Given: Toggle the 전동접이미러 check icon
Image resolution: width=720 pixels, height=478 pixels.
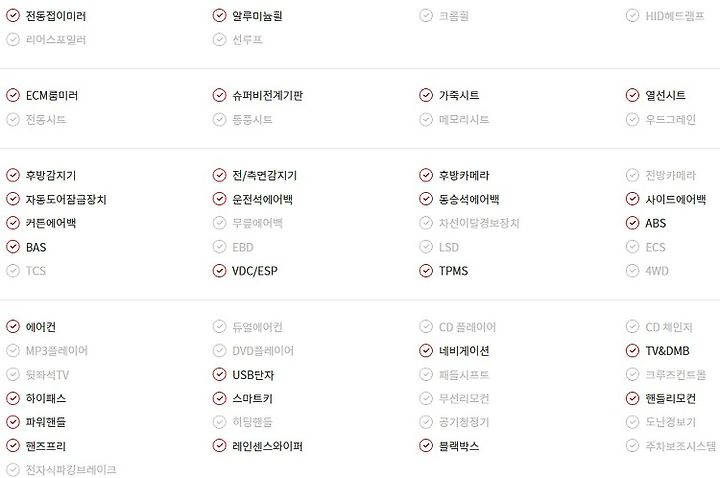Looking at the screenshot, I should 13,16.
